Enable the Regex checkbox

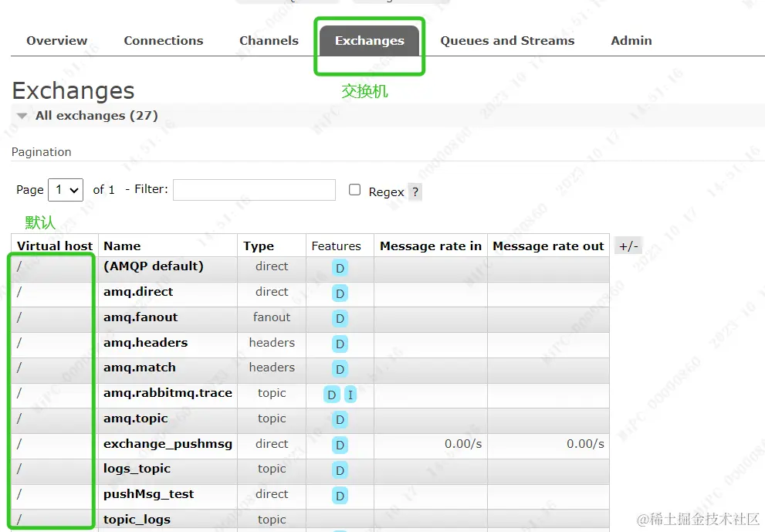(x=354, y=190)
